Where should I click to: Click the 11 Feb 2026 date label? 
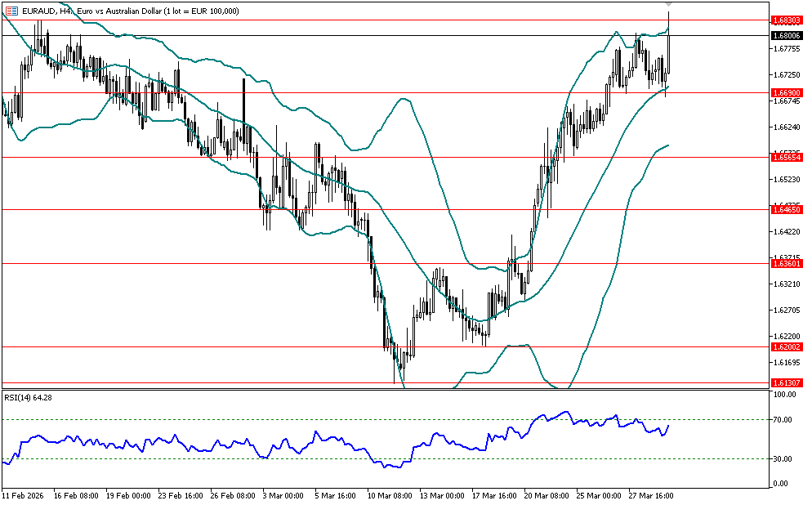click(x=23, y=495)
